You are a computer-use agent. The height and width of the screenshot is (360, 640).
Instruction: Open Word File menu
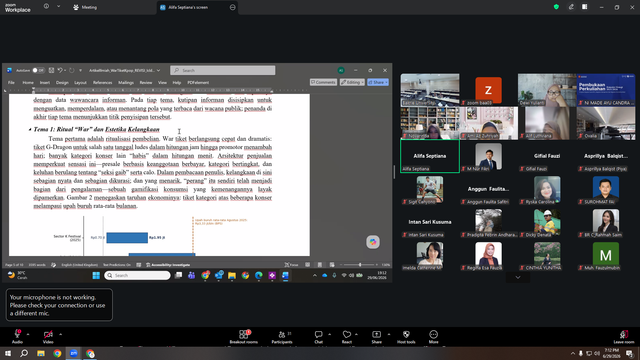[11, 82]
